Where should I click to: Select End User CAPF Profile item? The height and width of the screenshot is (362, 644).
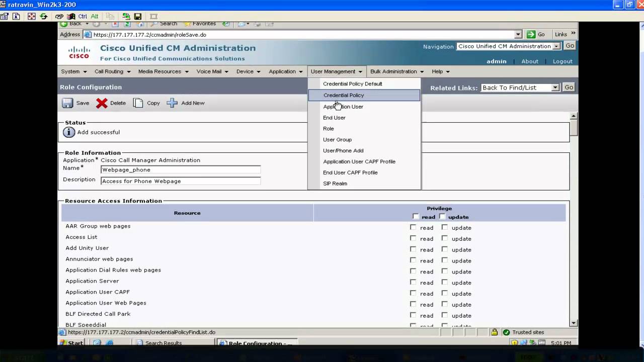[364, 172]
